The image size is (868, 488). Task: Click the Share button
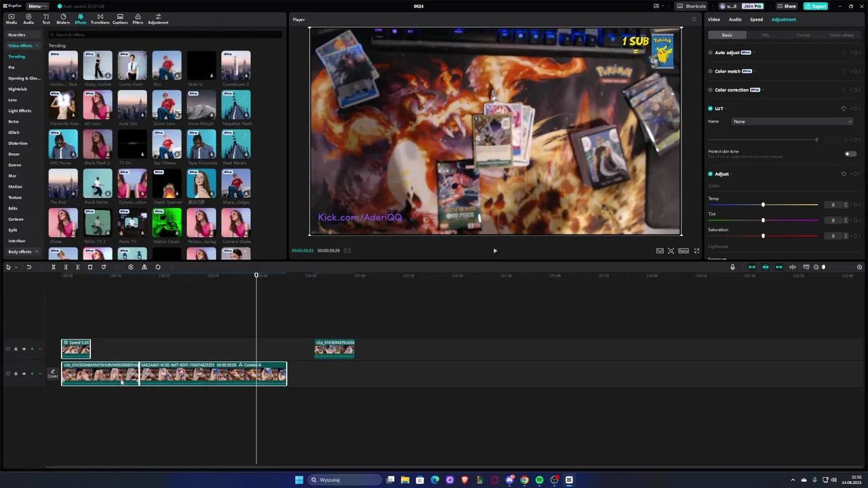pyautogui.click(x=787, y=6)
